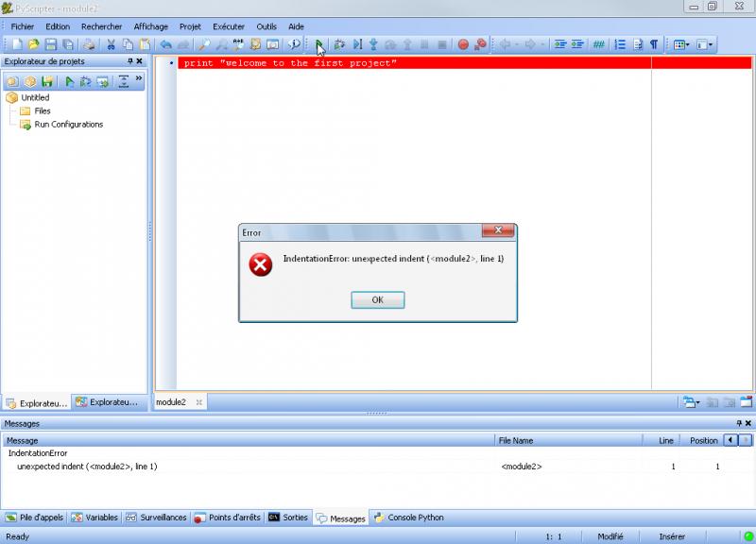Comment out code with ## icon
The image size is (756, 544).
tap(598, 44)
